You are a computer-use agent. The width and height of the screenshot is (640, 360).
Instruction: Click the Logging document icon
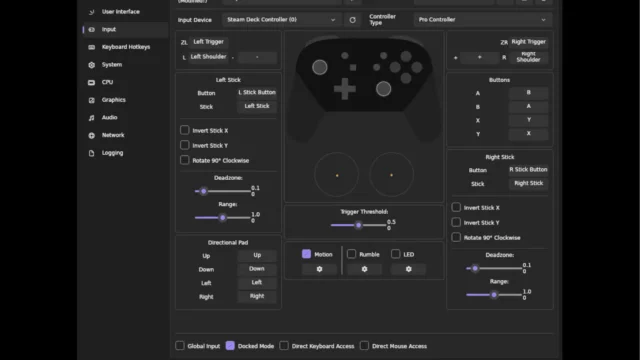(x=91, y=153)
